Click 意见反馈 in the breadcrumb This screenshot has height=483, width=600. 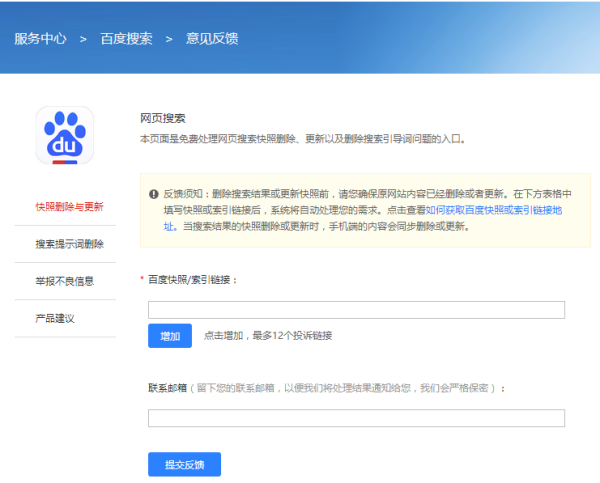(212, 39)
